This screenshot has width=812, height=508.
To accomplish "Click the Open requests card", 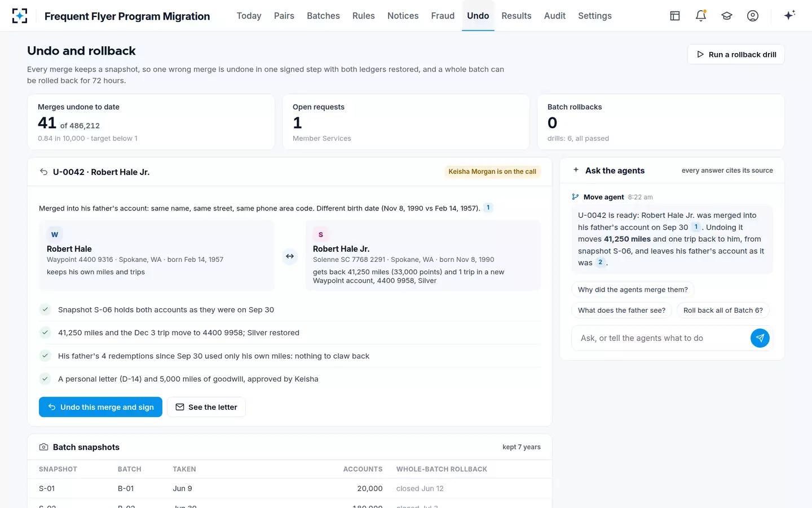I will (406, 122).
